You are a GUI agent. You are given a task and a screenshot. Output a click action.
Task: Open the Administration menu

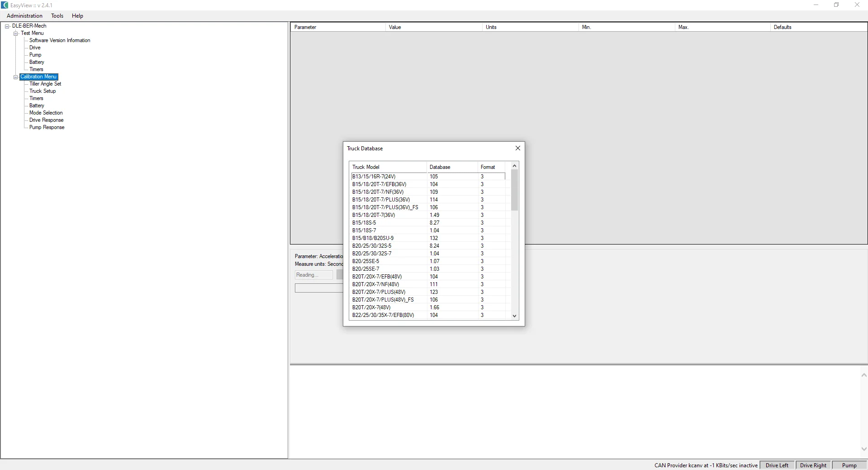coord(24,16)
